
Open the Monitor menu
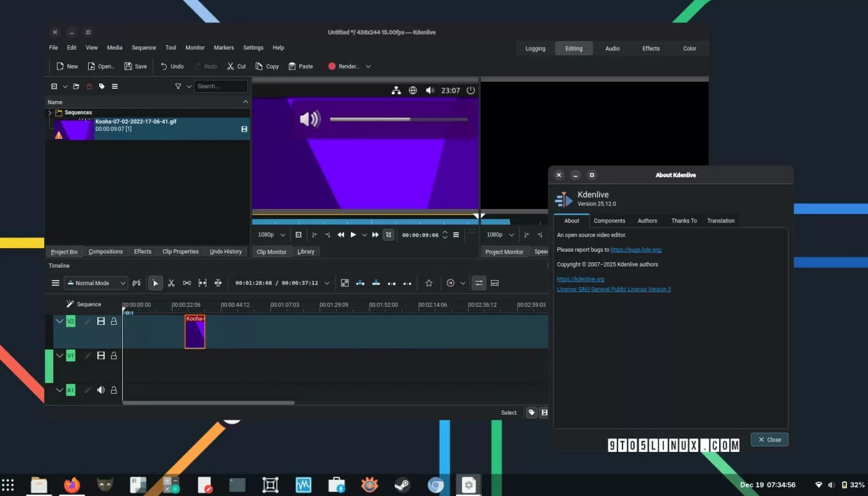coord(195,48)
